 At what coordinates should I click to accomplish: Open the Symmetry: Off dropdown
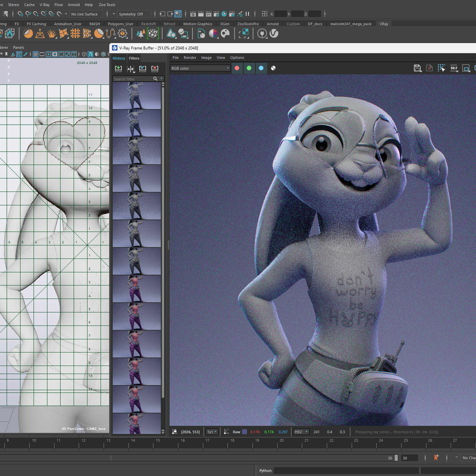point(134,14)
